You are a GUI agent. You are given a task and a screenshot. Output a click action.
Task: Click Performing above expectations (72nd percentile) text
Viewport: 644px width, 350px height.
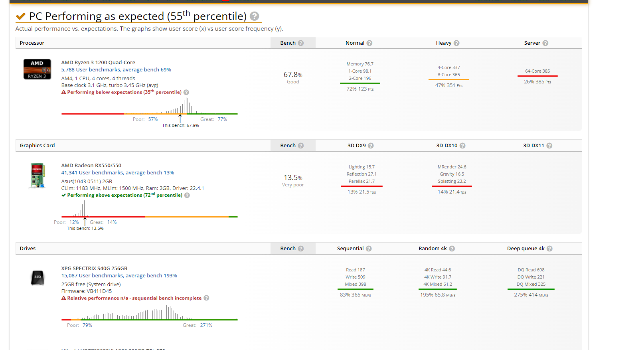pyautogui.click(x=124, y=195)
